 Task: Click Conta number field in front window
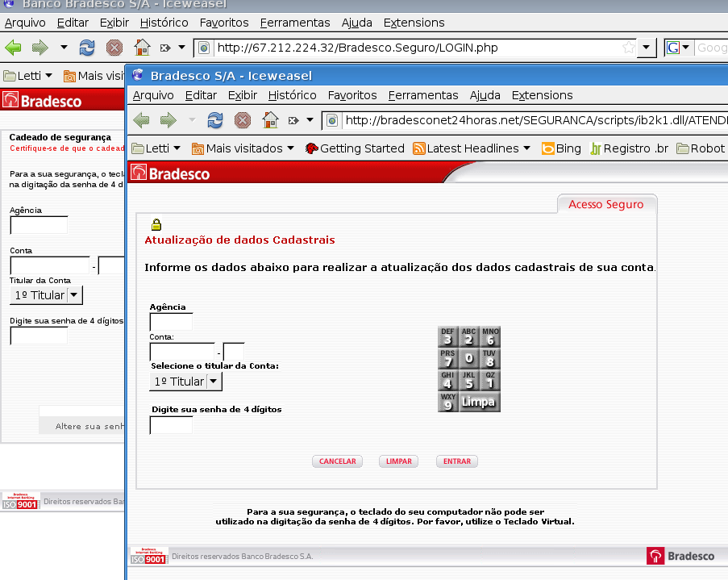point(182,352)
